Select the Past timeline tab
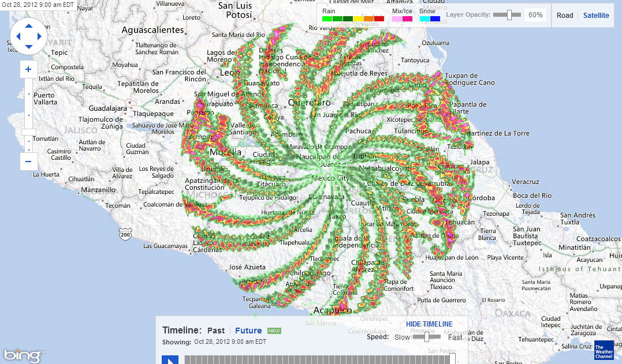This screenshot has width=622, height=364. point(215,331)
